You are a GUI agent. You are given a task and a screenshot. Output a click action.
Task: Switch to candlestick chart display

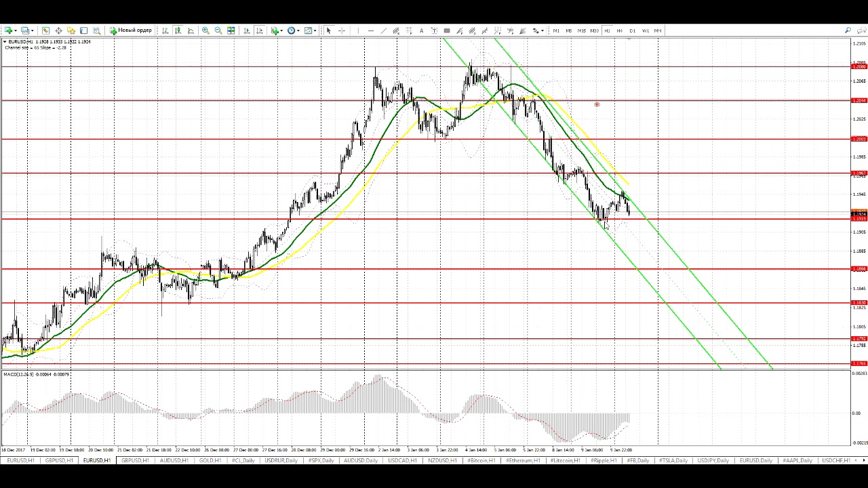[x=178, y=30]
